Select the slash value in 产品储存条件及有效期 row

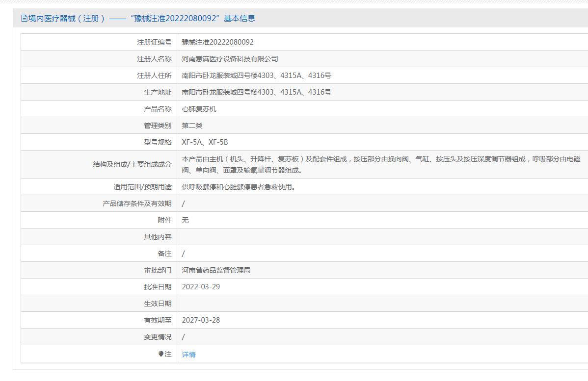(x=184, y=203)
